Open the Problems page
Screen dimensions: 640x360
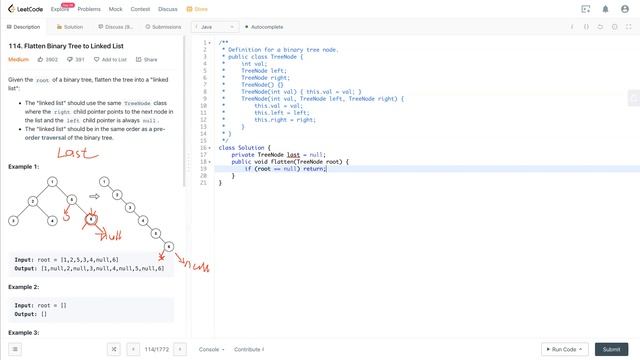89,9
